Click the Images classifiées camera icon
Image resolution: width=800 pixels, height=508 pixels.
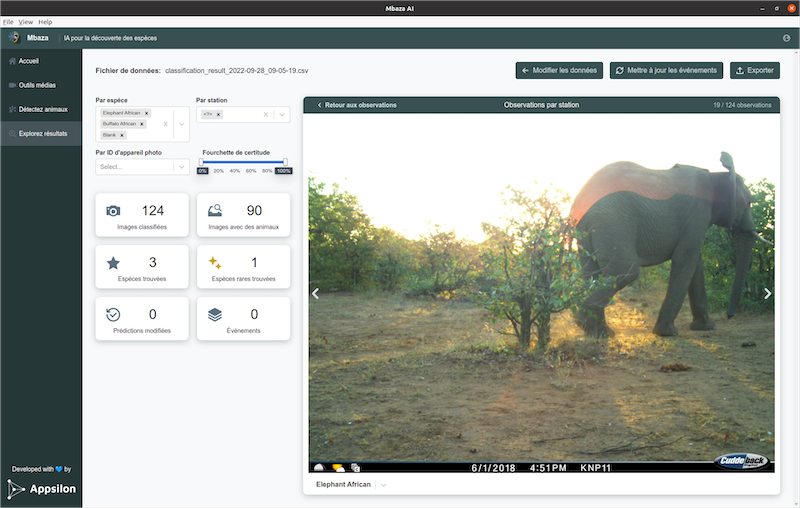tap(113, 211)
